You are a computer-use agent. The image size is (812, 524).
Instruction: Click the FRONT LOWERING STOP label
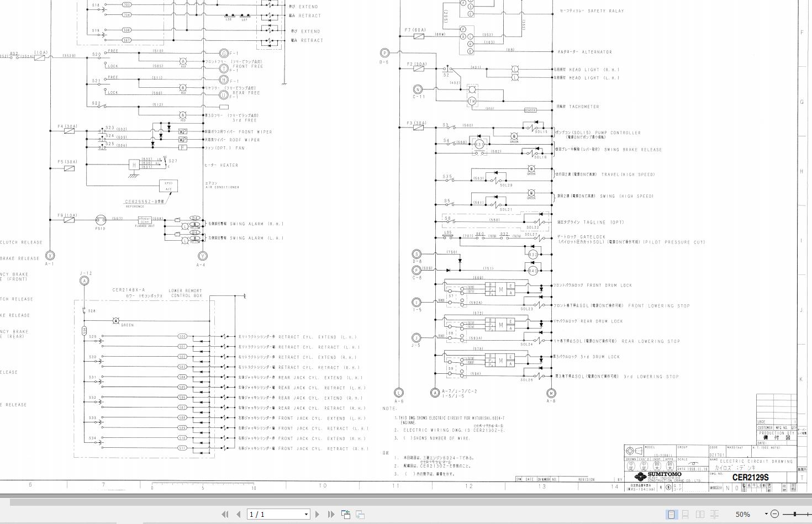pos(659,306)
